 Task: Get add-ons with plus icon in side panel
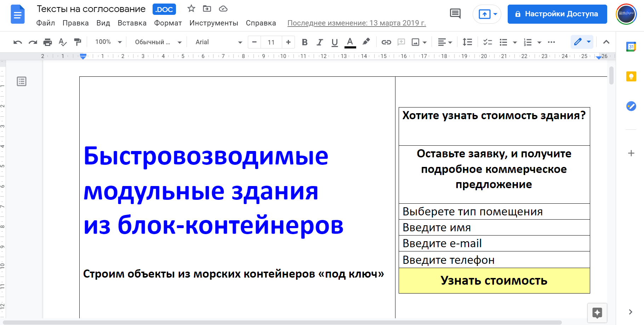631,153
